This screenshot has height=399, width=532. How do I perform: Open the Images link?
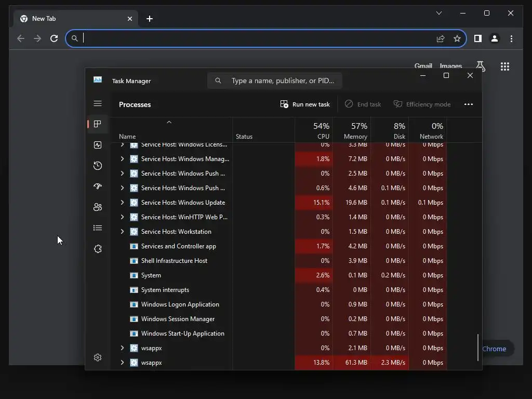(450, 65)
